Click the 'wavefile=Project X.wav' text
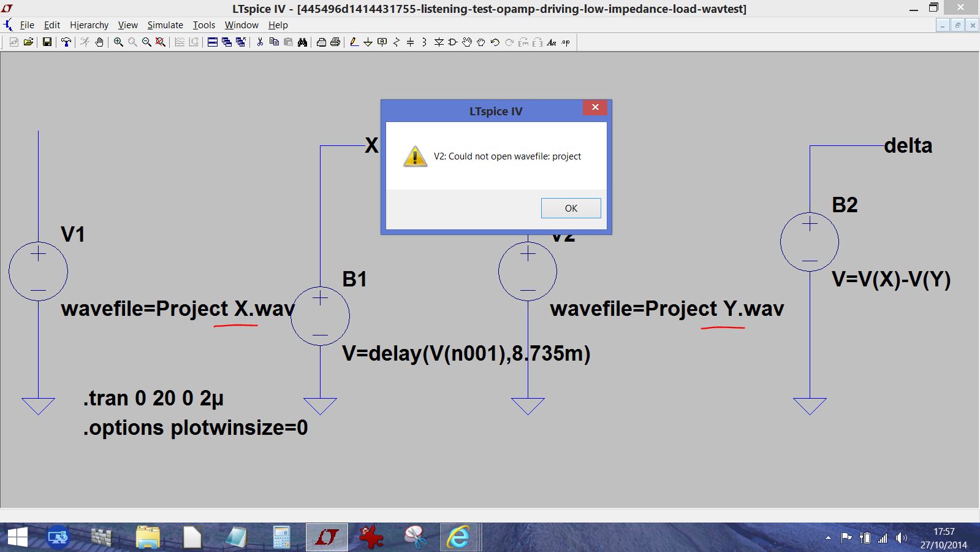The height and width of the screenshot is (552, 980). pos(178,309)
